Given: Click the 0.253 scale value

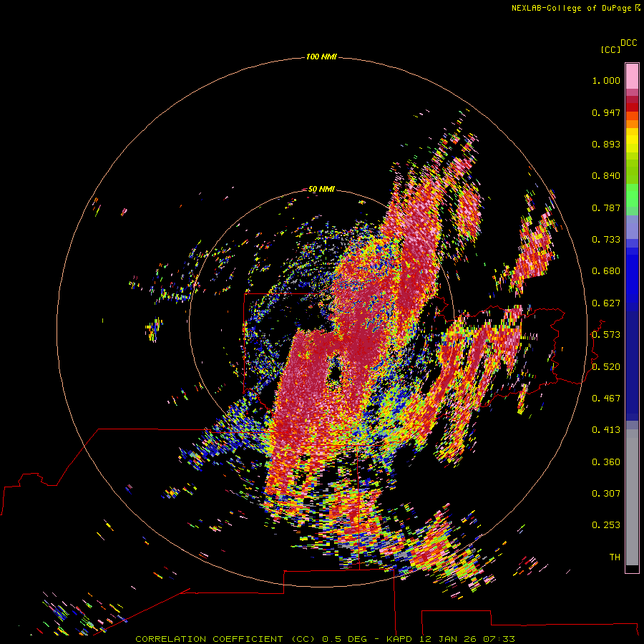Looking at the screenshot, I should [606, 525].
